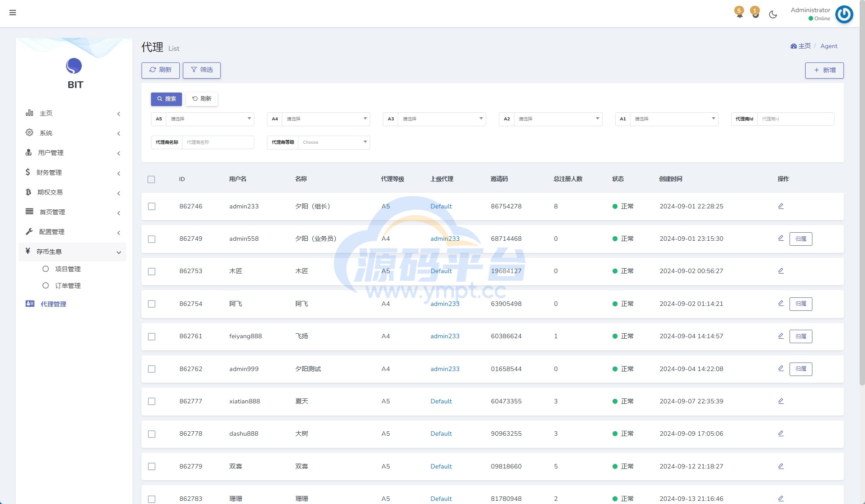The image size is (865, 504).
Task: Click 归属 button for 阿飞
Action: [x=801, y=304]
